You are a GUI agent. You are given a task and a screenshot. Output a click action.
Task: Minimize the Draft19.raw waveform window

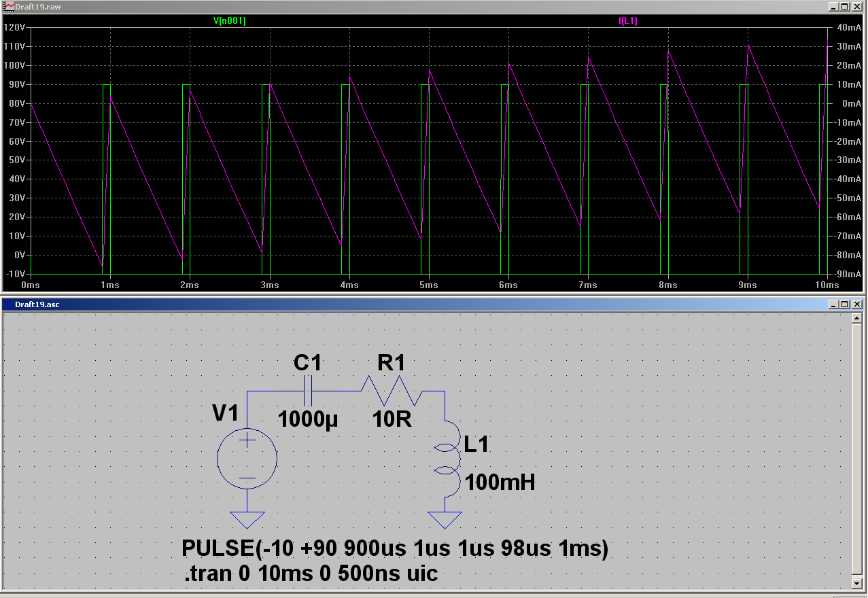coord(835,6)
